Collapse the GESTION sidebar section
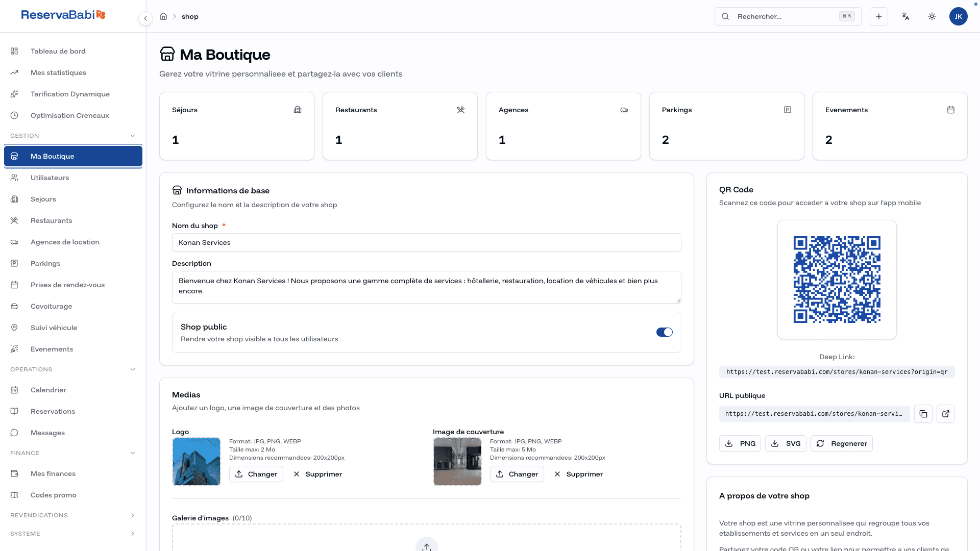The width and height of the screenshot is (980, 551). (133, 136)
